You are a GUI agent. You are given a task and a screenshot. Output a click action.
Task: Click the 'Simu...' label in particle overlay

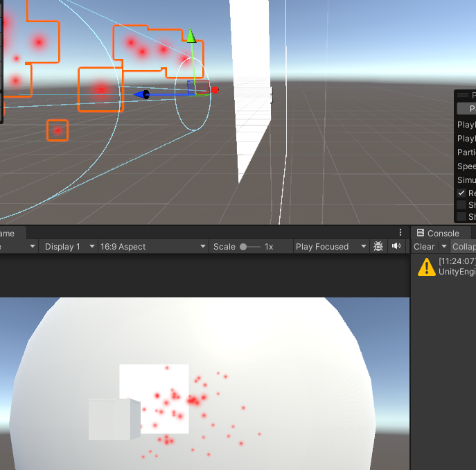pos(466,180)
